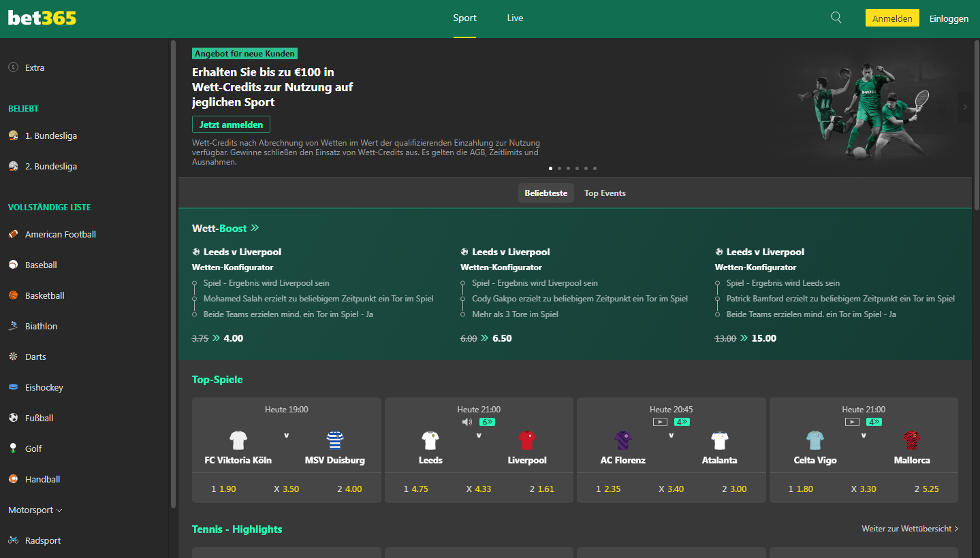Bet on AC Florenz win 2.35
The width and height of the screenshot is (980, 558).
click(x=608, y=489)
